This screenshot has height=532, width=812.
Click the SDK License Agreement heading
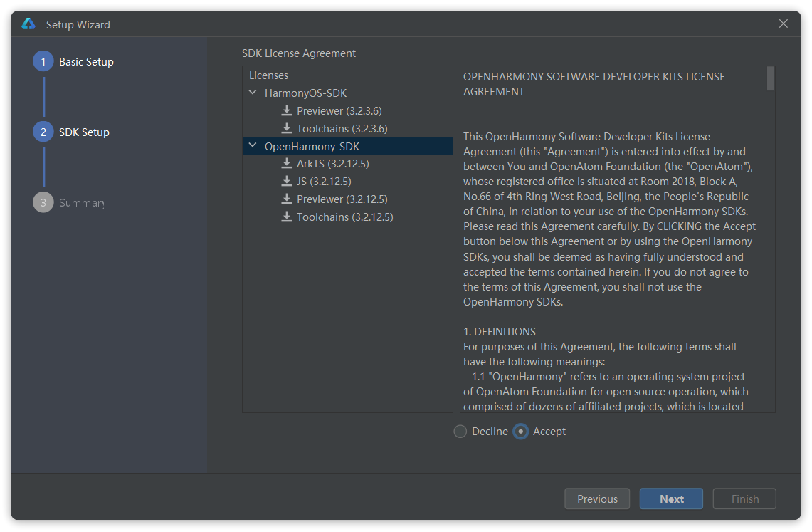coord(299,53)
